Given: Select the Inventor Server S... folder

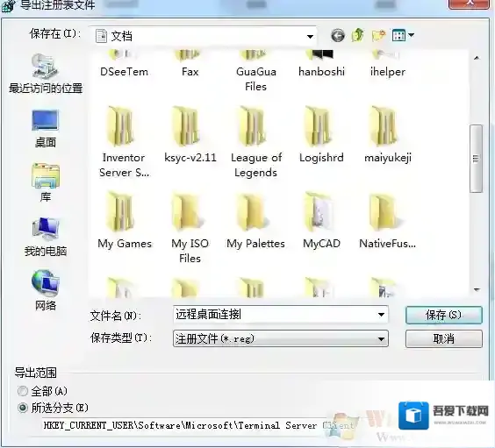Looking at the screenshot, I should click(124, 142).
